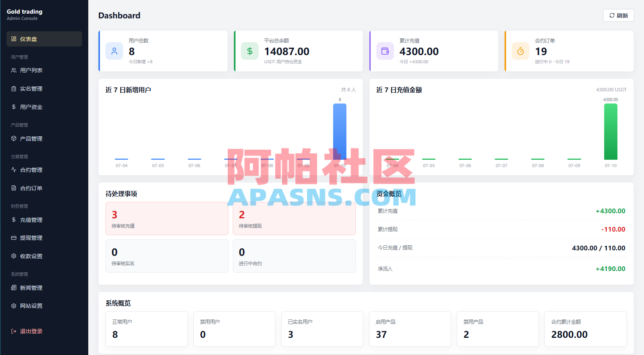Open 提现管理 from the sidebar
This screenshot has height=355, width=644.
click(x=44, y=238)
